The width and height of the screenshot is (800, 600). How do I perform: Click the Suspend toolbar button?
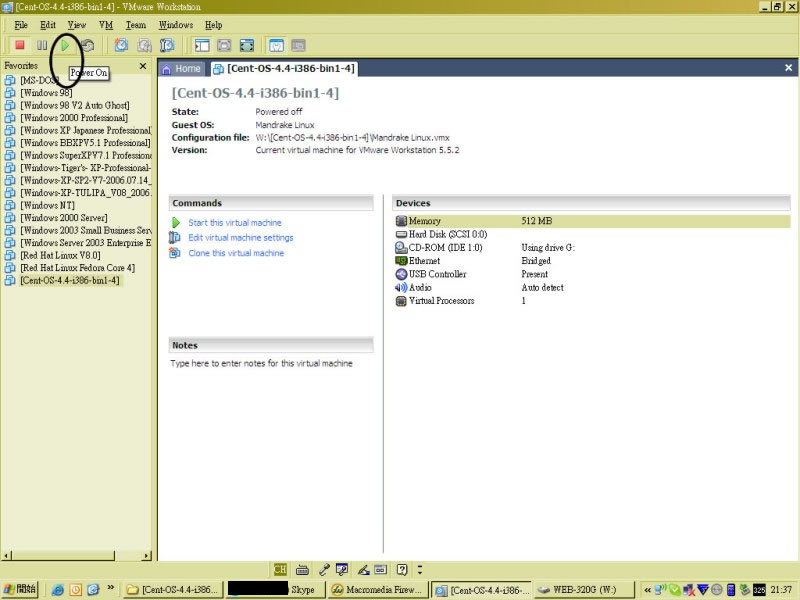point(42,45)
